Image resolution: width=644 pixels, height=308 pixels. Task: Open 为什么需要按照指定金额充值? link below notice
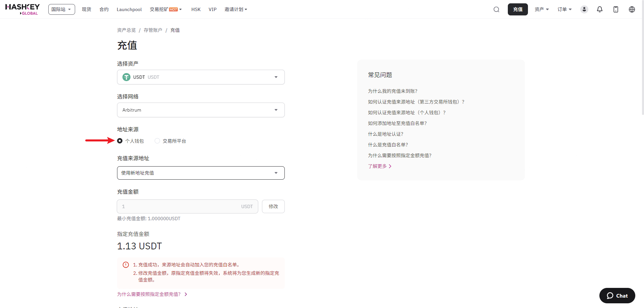coord(152,294)
